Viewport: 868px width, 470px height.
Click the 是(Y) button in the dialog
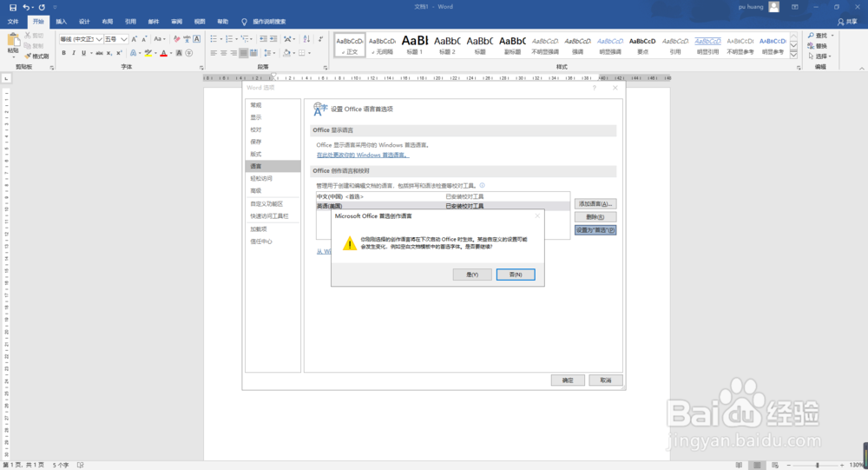[x=471, y=275]
